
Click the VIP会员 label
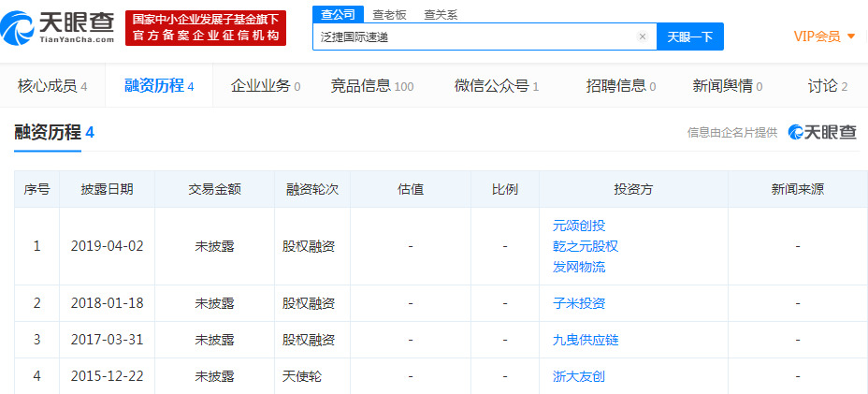pyautogui.click(x=817, y=36)
